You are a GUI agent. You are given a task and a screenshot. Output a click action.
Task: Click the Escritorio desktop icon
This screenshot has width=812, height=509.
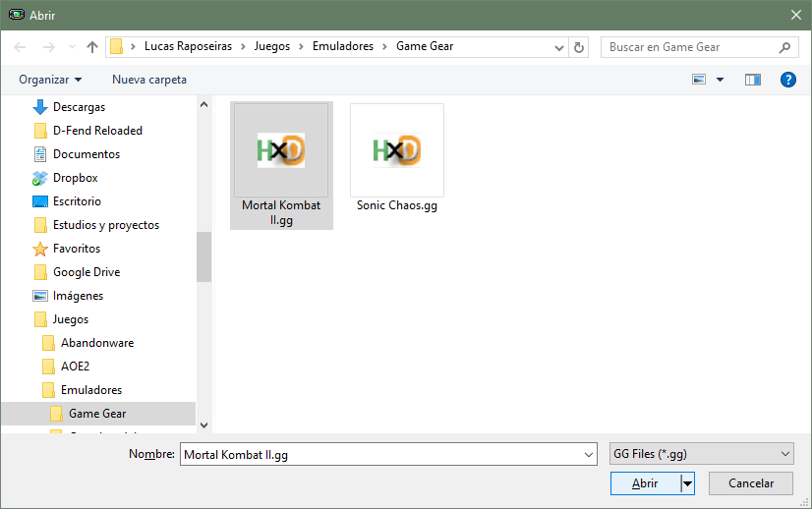coord(40,201)
